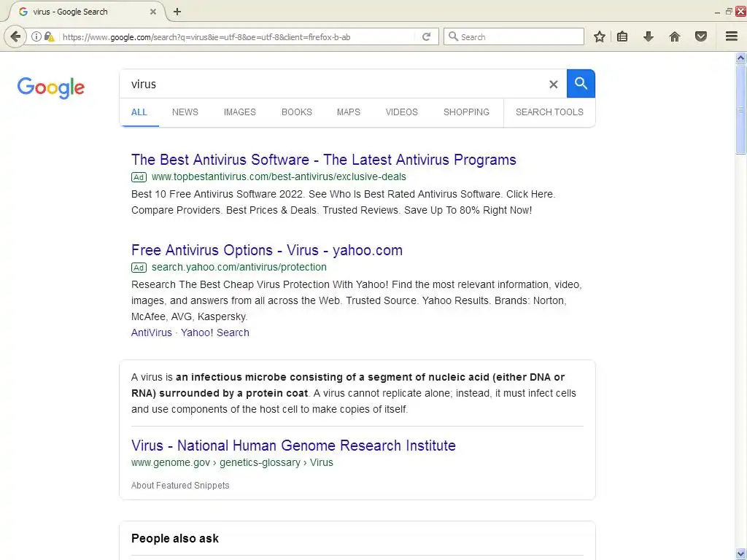Show bookmarks list icon
This screenshot has width=747, height=560.
click(622, 36)
